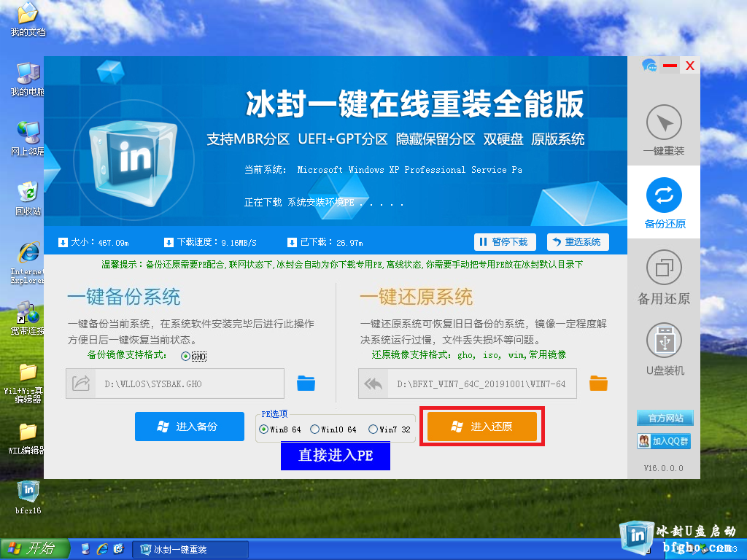Image resolution: width=747 pixels, height=560 pixels.
Task: Click 正在下载 系统安装环境PE status text
Action: tap(324, 203)
